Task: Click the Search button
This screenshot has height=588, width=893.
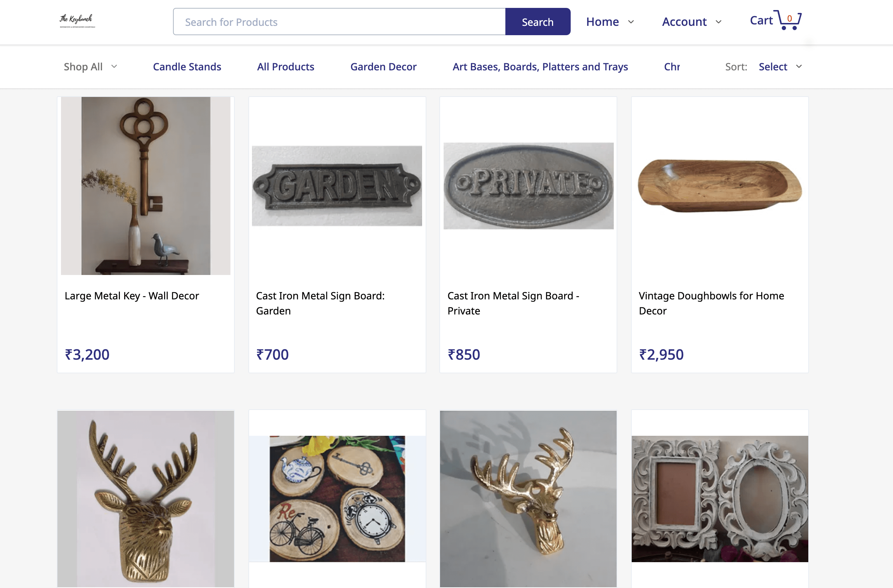Action: point(537,22)
